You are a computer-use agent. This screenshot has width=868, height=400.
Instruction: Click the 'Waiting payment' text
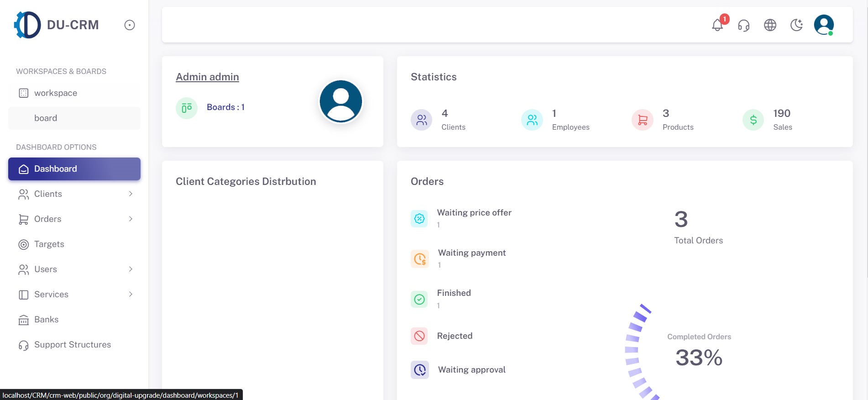pos(472,253)
